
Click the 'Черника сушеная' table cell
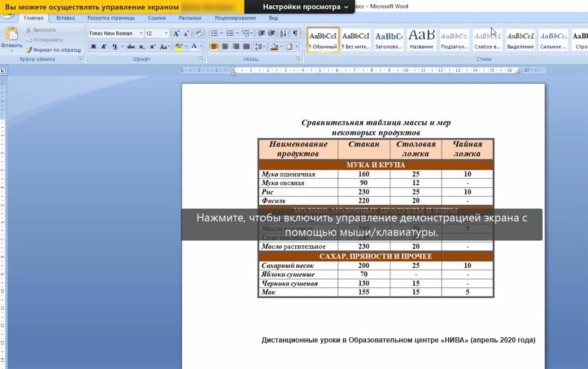point(299,284)
